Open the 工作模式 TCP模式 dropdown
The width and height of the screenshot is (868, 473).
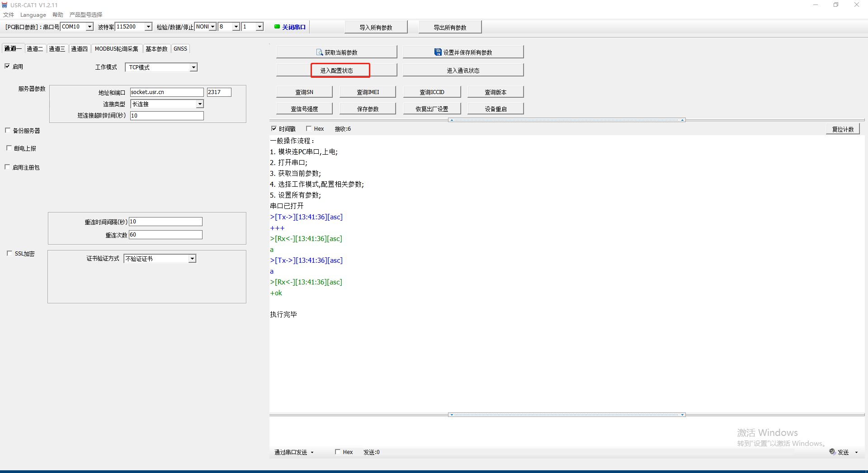click(x=193, y=67)
